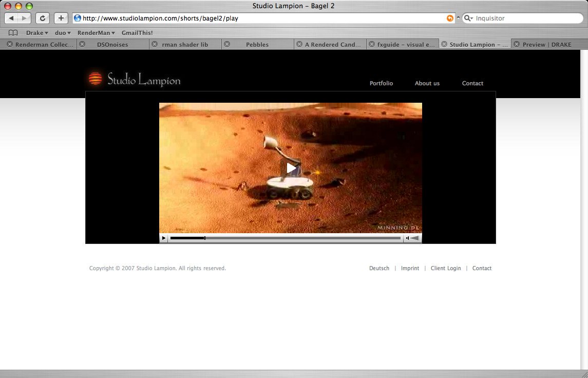Close the Studio Lampion tab
The width and height of the screenshot is (588, 378).
coord(444,44)
